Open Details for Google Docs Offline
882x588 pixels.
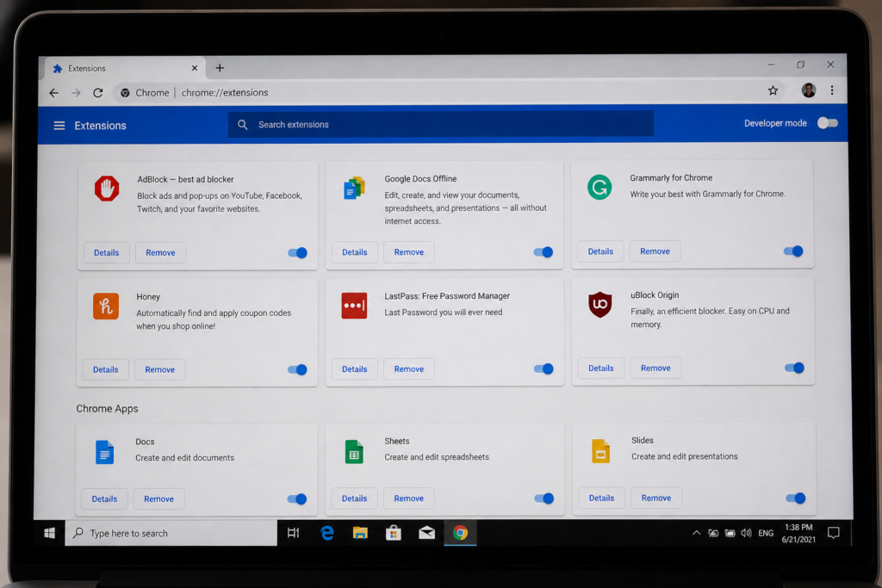[354, 252]
